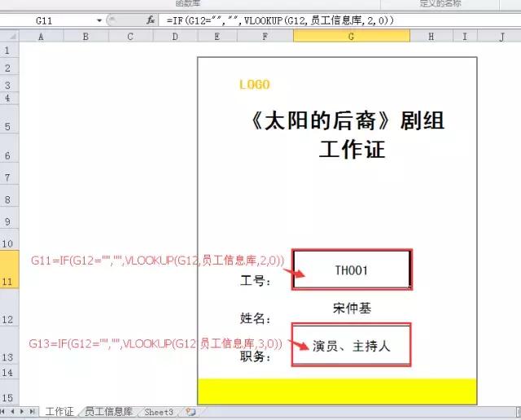Jump to last sheet tab arrow
521x420 pixels.
point(32,412)
